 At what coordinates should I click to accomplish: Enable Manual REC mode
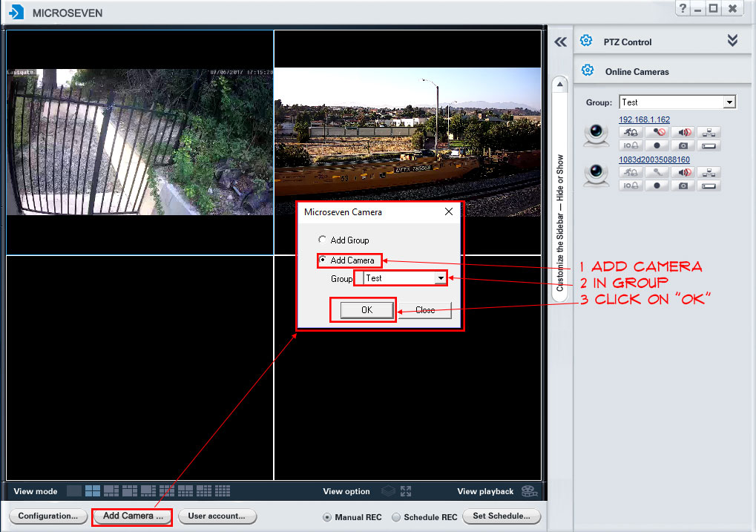pos(327,517)
